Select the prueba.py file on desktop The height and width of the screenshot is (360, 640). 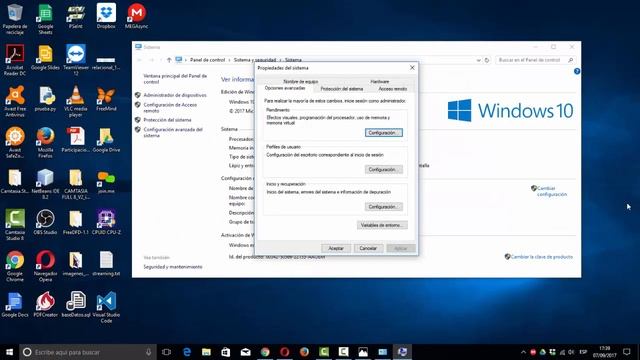pos(45,98)
